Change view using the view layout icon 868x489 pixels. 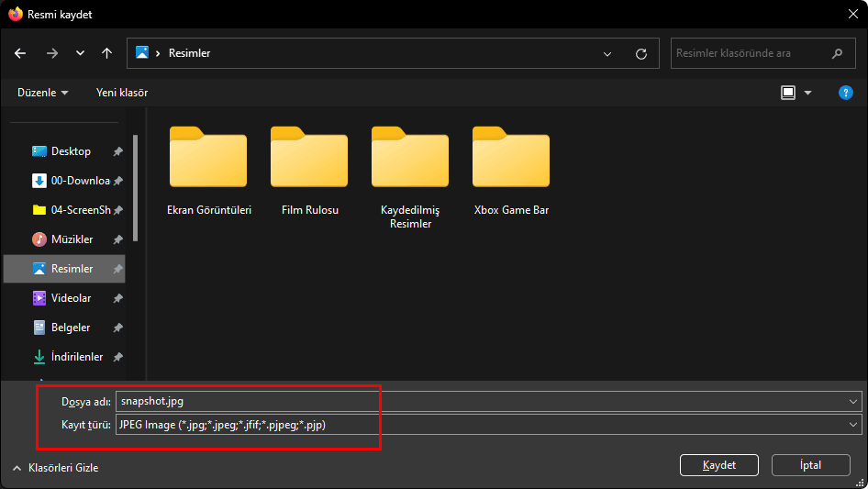[x=788, y=93]
